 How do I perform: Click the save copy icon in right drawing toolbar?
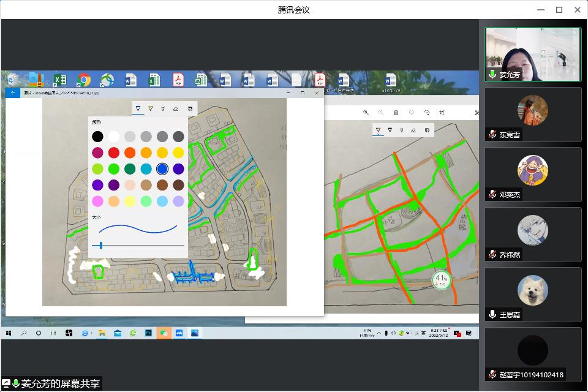point(427,130)
